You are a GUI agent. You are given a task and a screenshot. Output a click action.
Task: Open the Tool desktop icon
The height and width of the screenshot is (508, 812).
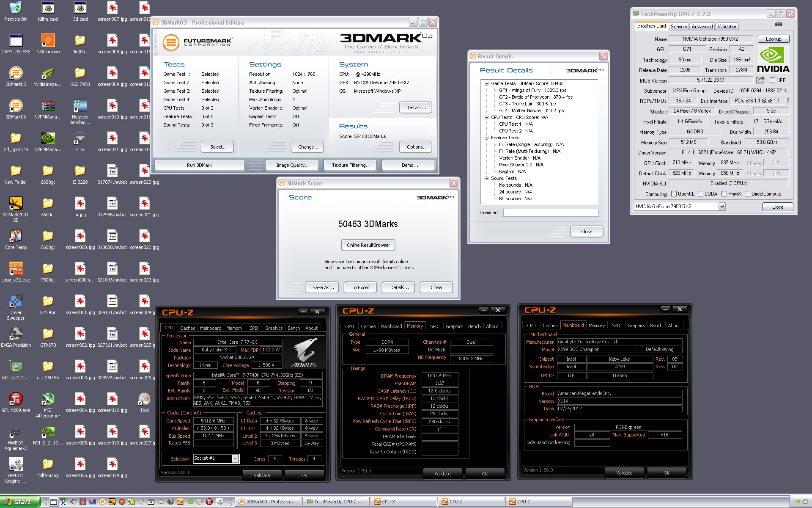pos(144,403)
